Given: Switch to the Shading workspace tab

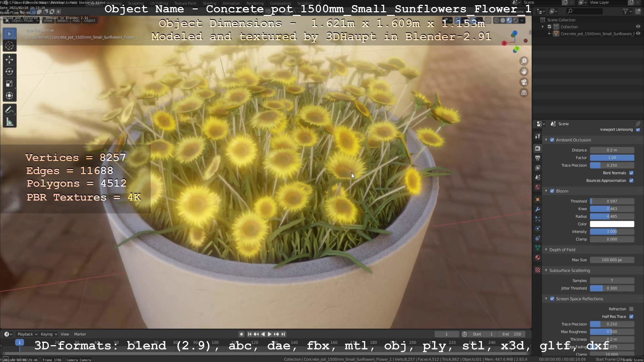Looking at the screenshot, I should tap(209, 3).
